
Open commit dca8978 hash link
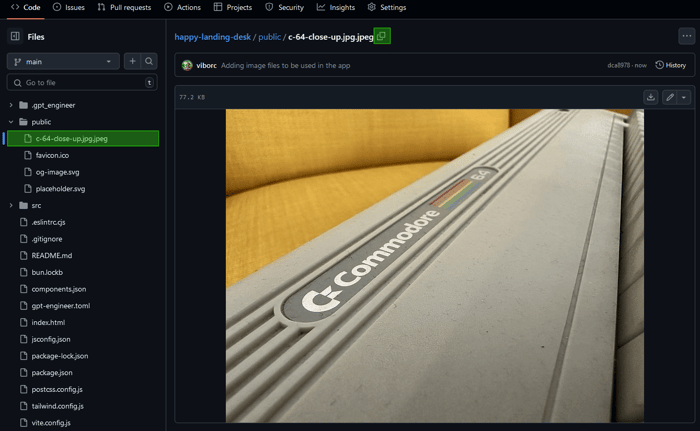point(618,65)
